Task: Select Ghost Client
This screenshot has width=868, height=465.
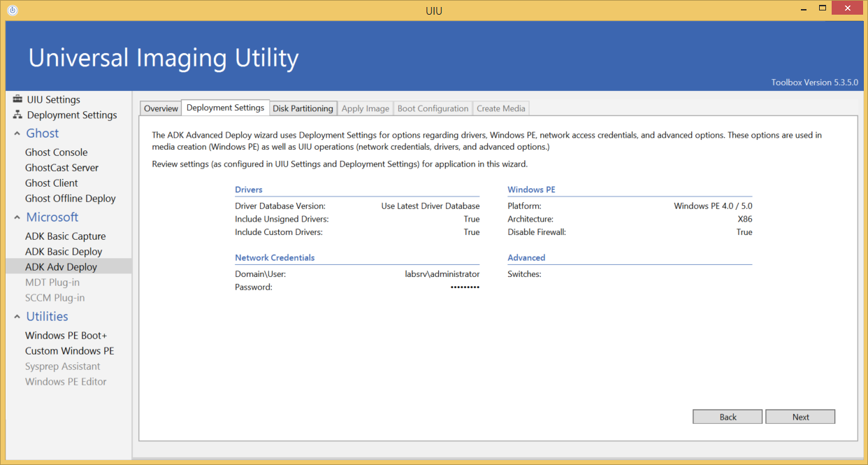Action: point(52,183)
